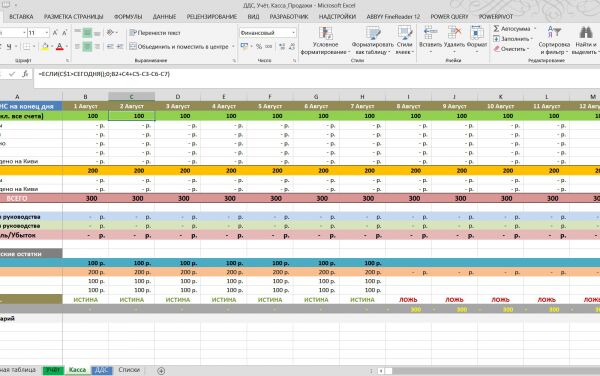This screenshot has height=376, width=600.
Task: Open the borders tool
Action: (27, 47)
